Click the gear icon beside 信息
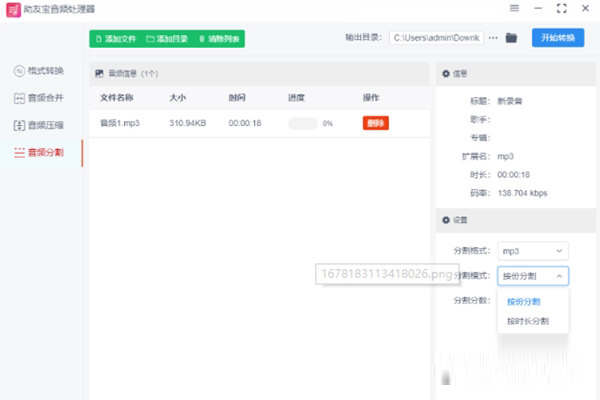 446,73
